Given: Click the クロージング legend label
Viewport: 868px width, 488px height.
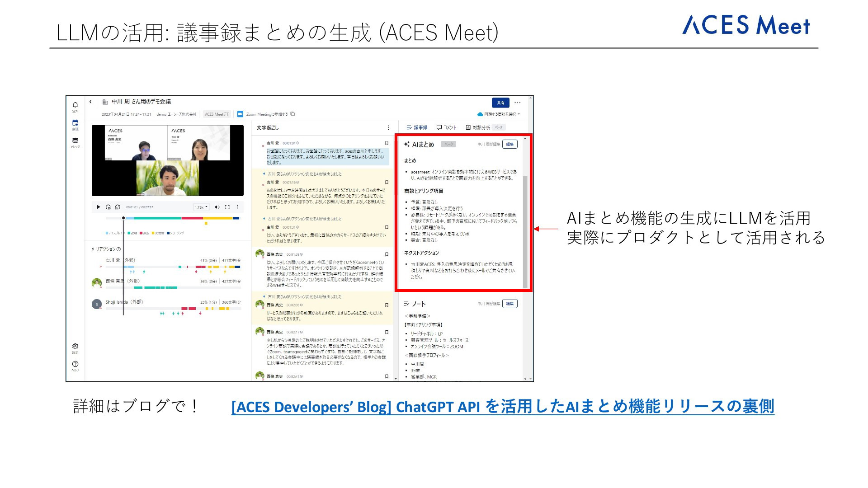Looking at the screenshot, I should (x=177, y=233).
